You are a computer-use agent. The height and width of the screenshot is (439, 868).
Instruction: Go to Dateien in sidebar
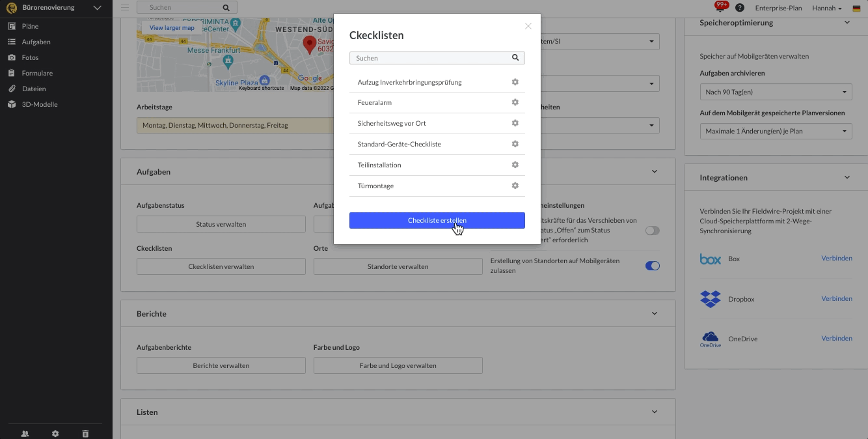click(34, 89)
